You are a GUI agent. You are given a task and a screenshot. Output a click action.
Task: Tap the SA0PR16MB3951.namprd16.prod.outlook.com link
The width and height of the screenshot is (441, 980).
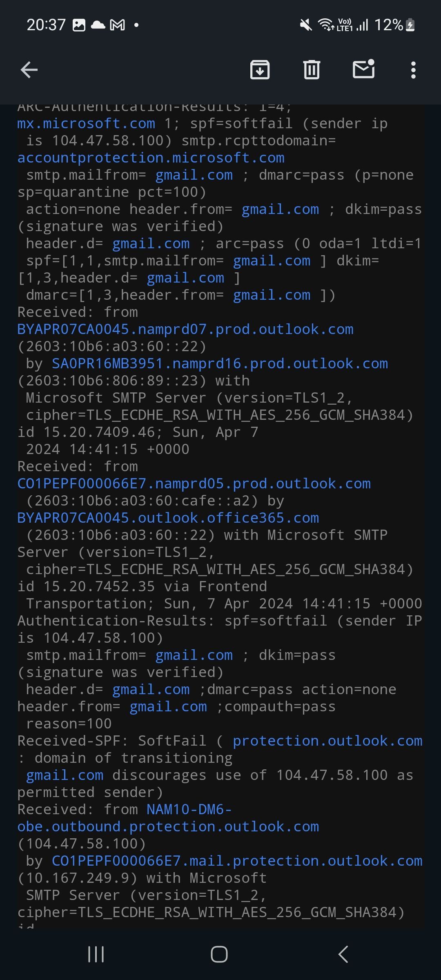coord(219,363)
